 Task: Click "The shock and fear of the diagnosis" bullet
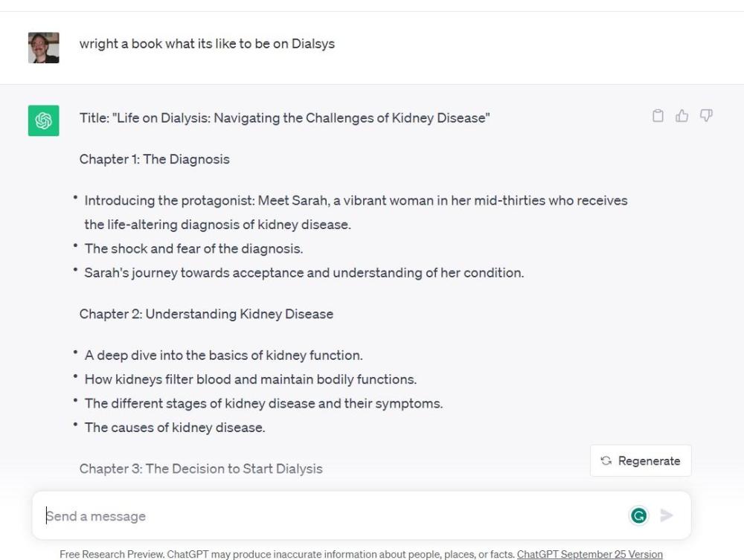pos(193,248)
